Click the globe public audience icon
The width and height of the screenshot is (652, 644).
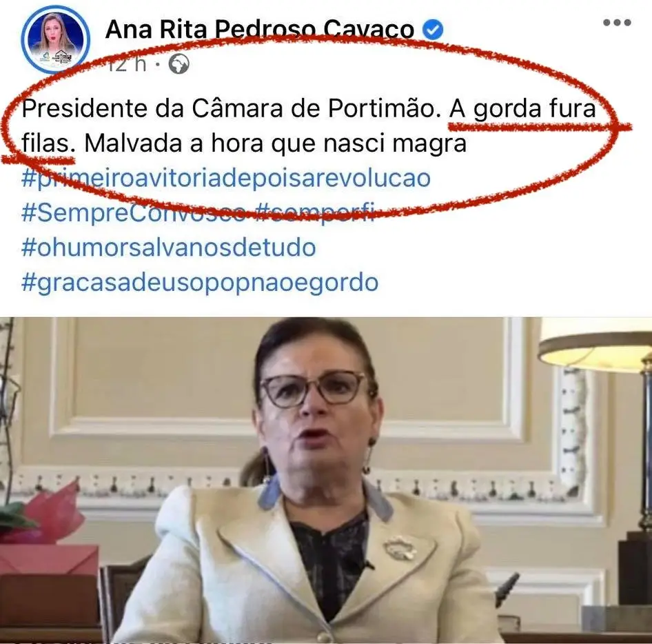pos(179,65)
